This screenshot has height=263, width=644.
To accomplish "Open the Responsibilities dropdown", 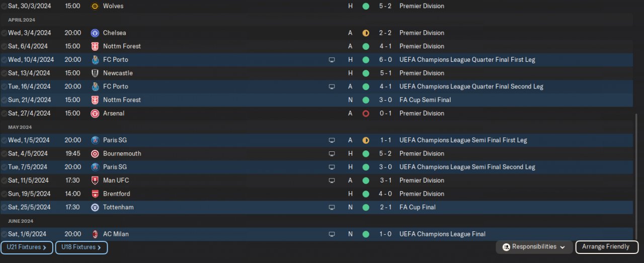I will point(534,247).
